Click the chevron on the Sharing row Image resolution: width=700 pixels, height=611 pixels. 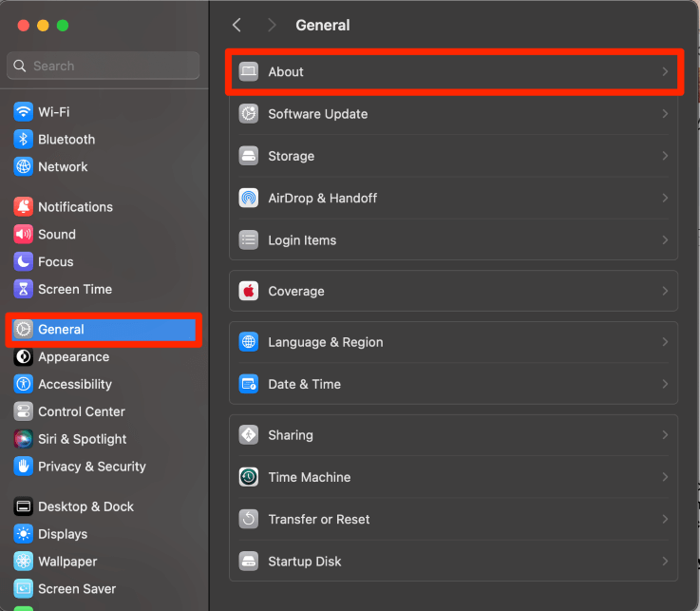(x=665, y=435)
